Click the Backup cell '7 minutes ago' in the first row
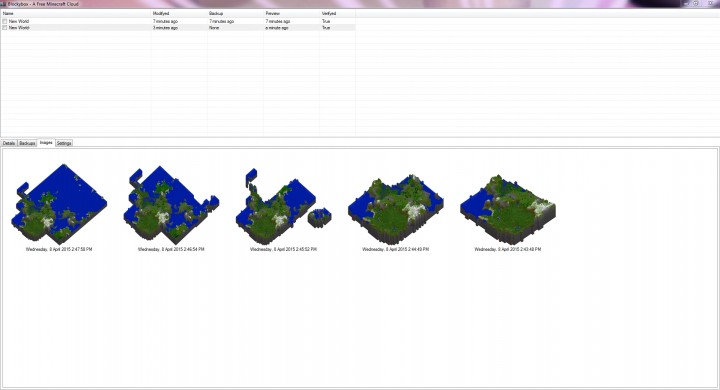 coord(221,21)
